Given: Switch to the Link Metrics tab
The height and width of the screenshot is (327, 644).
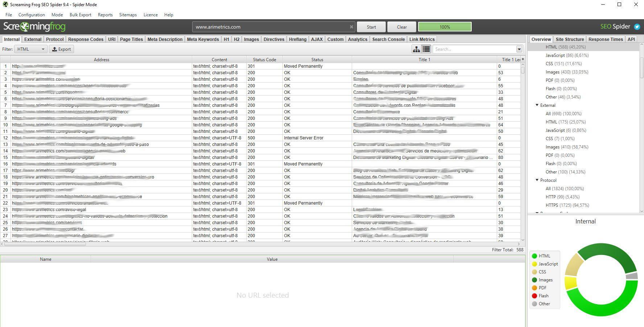Looking at the screenshot, I should 422,39.
